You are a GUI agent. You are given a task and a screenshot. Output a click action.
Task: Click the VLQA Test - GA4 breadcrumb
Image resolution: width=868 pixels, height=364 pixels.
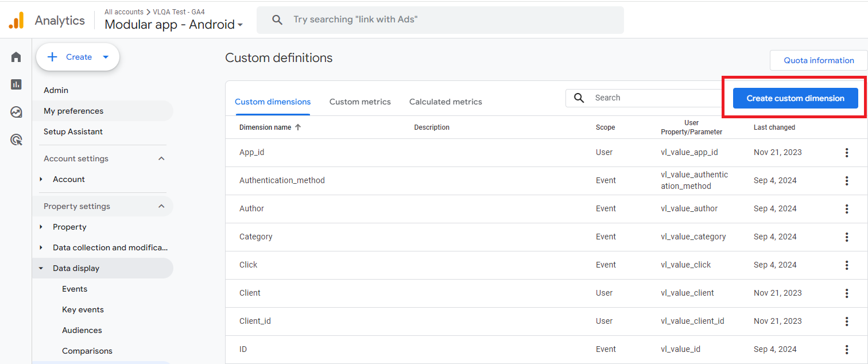[x=179, y=11]
